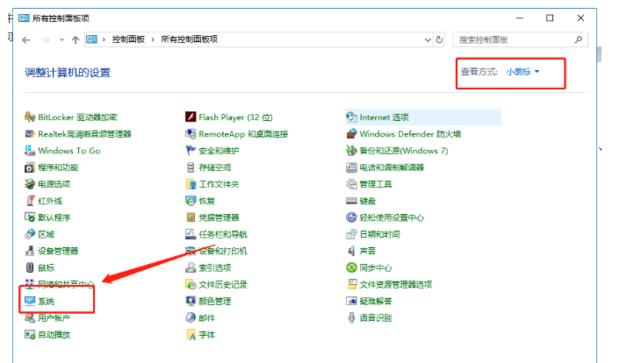Open 日期和时间 date and time
Image resolution: width=620 pixels, height=363 pixels.
373,234
